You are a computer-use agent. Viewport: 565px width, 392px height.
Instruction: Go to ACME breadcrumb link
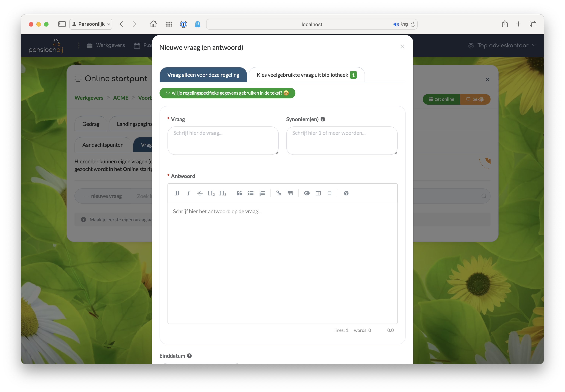tap(121, 98)
